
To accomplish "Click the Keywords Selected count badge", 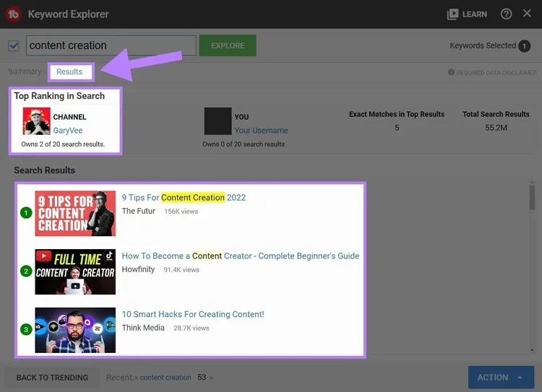I will (x=524, y=46).
